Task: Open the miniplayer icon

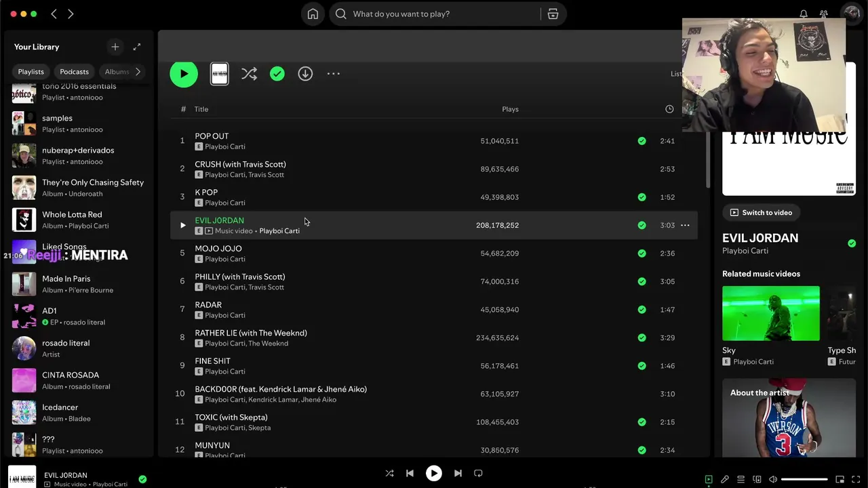Action: [840, 479]
